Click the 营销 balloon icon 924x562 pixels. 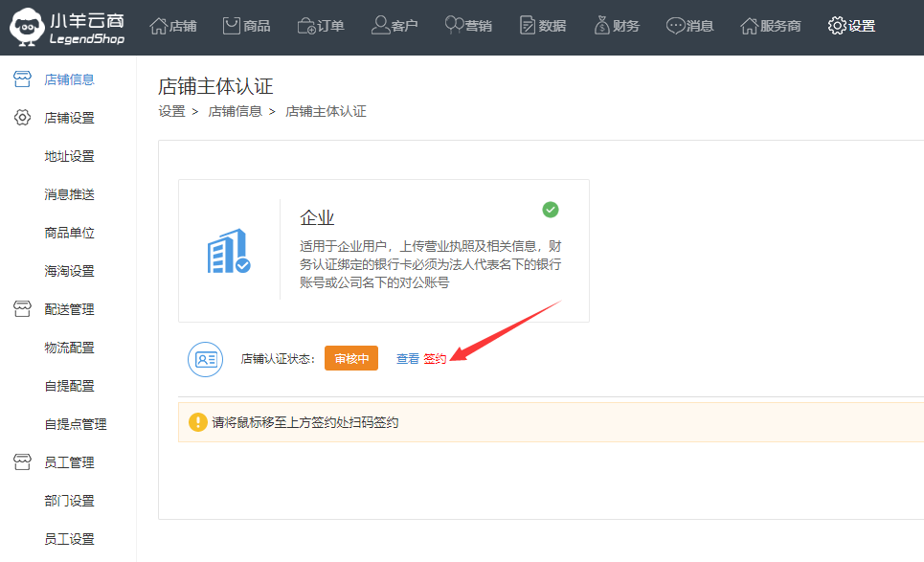pos(455,26)
